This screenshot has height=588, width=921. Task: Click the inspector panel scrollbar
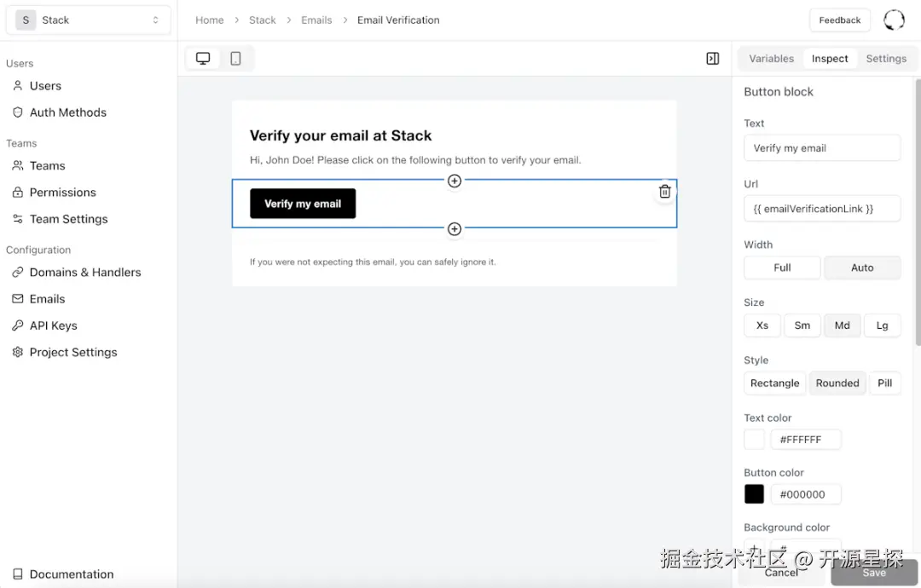[918, 211]
